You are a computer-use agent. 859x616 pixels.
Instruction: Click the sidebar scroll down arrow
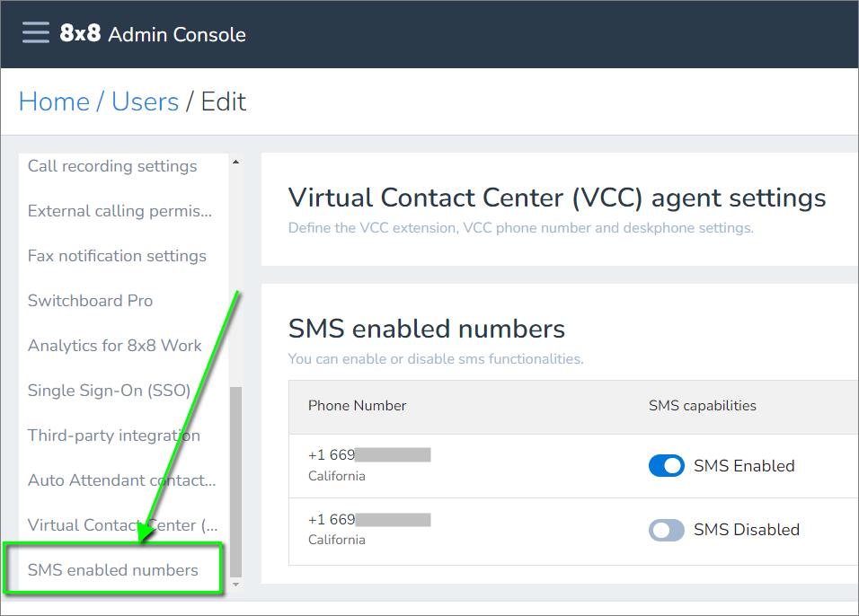235,585
